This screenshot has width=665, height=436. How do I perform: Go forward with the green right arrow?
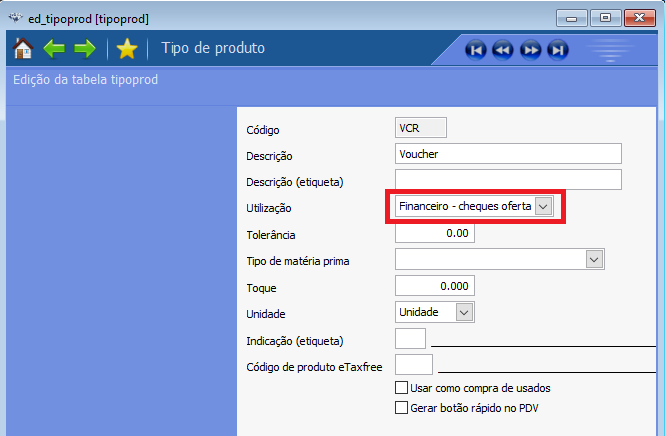click(x=85, y=49)
